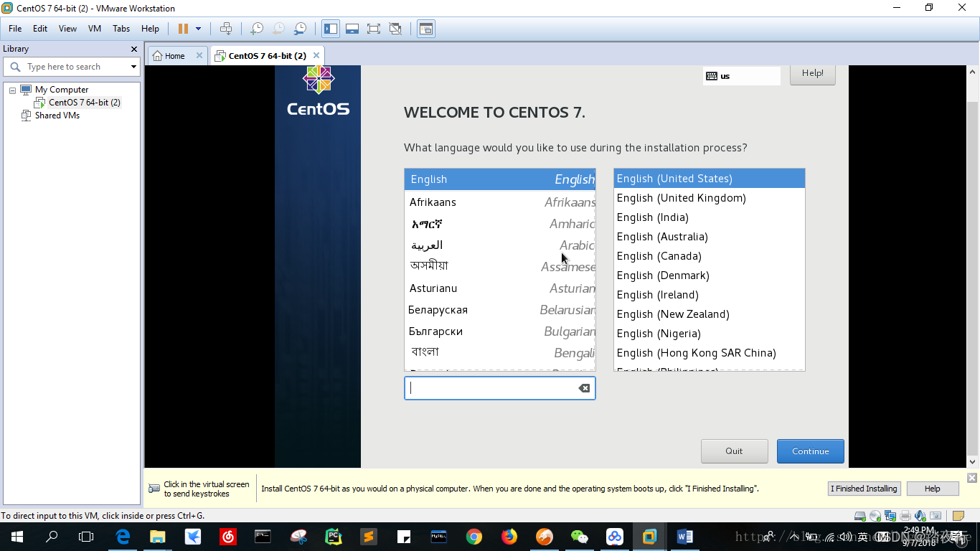Choose English (India) locale
Viewport: 980px width, 551px height.
(710, 217)
